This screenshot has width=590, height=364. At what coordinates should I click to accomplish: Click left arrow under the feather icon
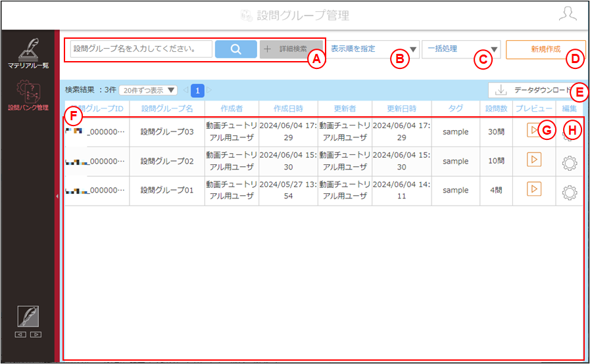tap(20, 334)
